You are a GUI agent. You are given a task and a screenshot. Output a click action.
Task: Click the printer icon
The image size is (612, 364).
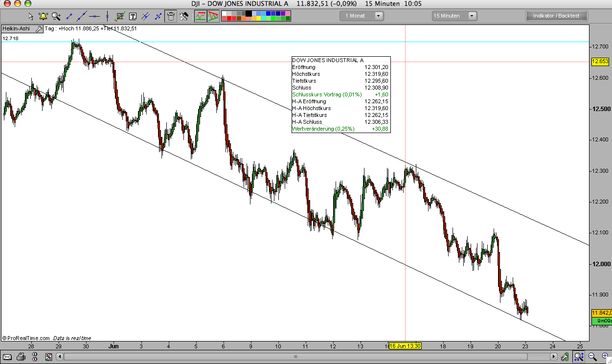(21, 357)
